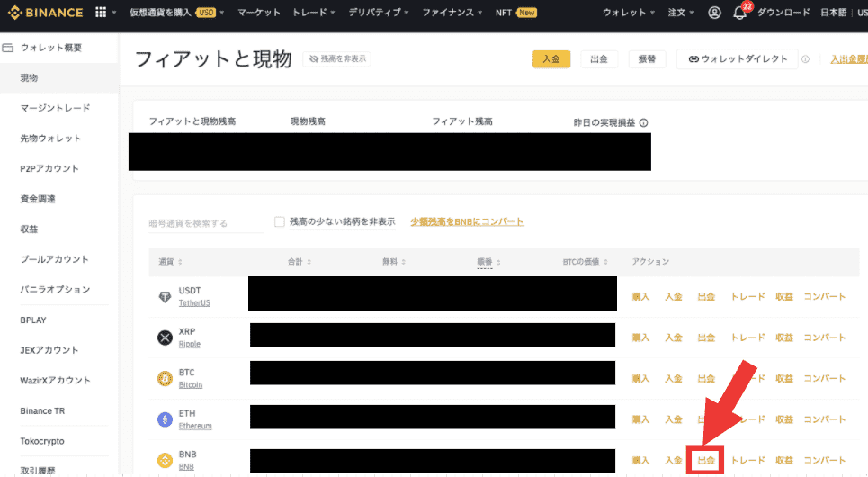Click the yellow 入金 button
Screen dimensions: 868x477
pos(551,58)
